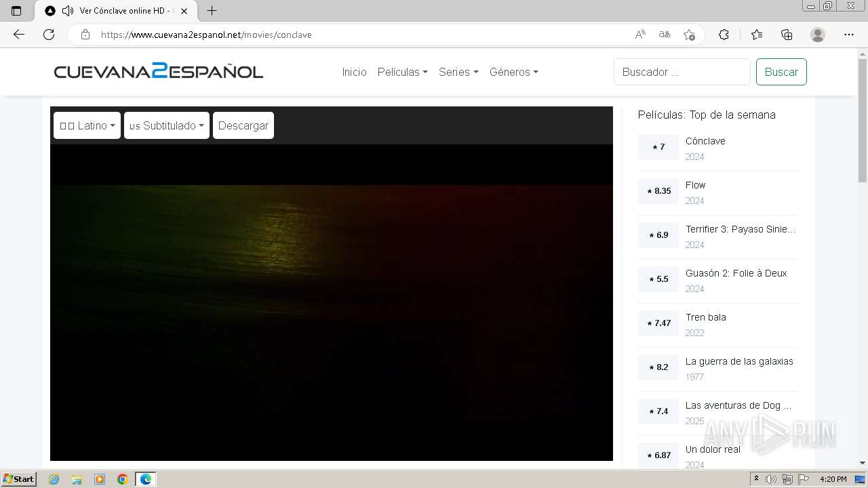The image size is (868, 488).
Task: Open the Windows Start menu
Action: [19, 479]
